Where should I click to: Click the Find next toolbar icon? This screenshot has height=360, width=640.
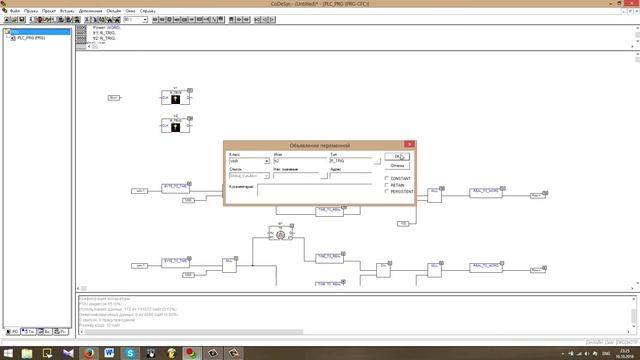[117, 20]
